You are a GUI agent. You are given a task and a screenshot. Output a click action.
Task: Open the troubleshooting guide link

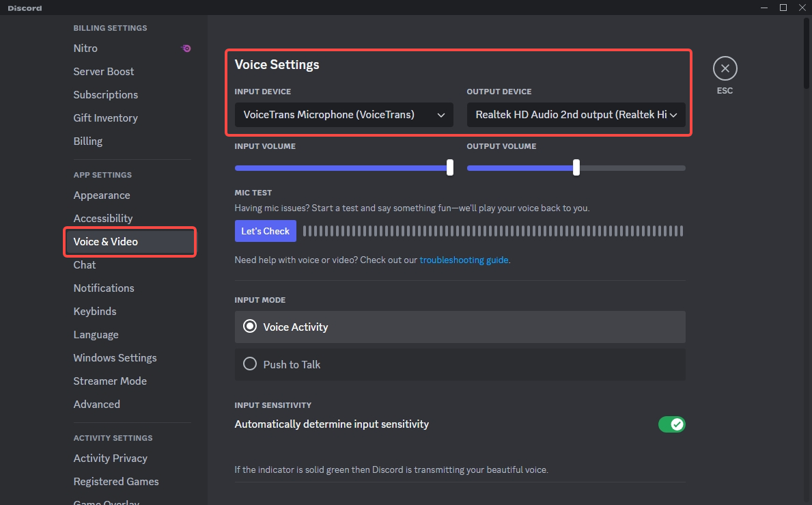(x=464, y=260)
